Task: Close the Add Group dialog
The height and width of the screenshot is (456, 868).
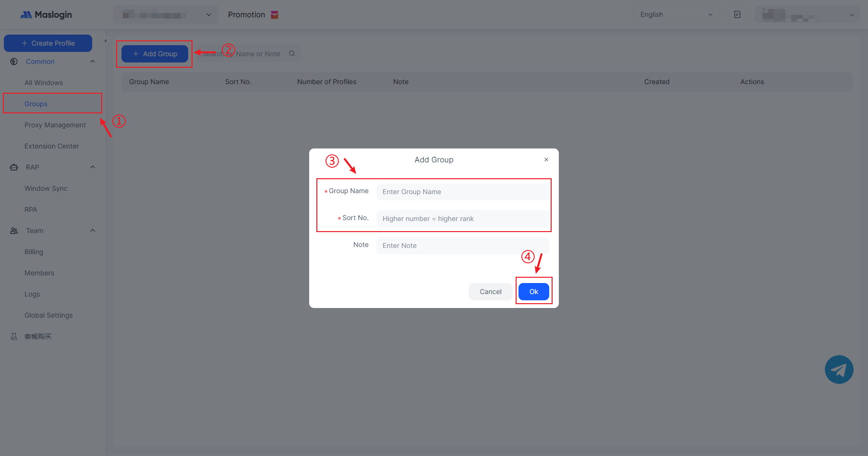Action: click(x=546, y=160)
